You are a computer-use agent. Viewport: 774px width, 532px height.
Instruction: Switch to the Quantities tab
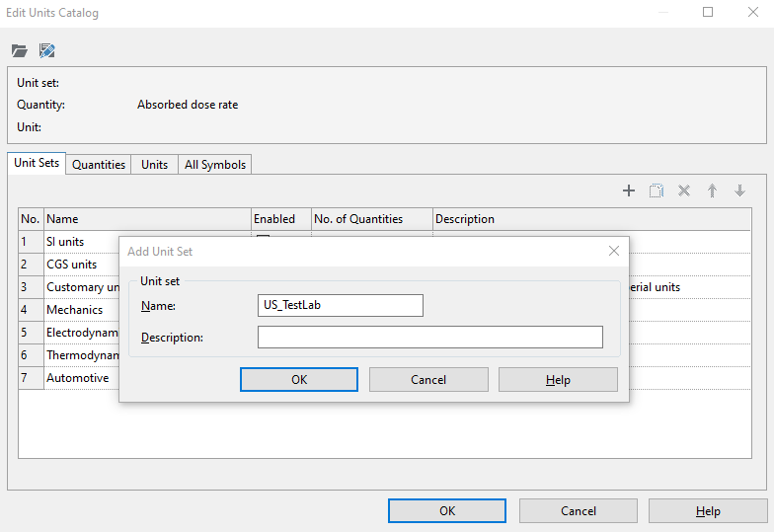click(99, 165)
